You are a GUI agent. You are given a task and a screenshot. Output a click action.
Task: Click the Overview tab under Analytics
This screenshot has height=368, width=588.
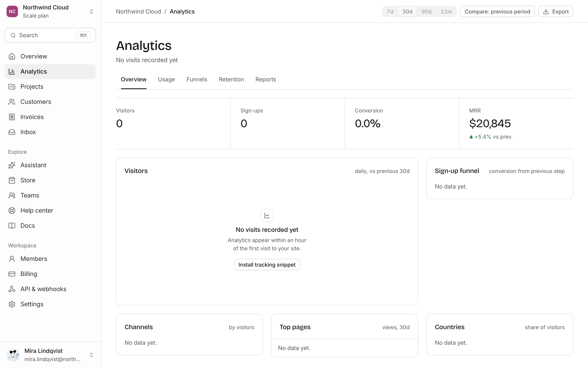point(134,79)
